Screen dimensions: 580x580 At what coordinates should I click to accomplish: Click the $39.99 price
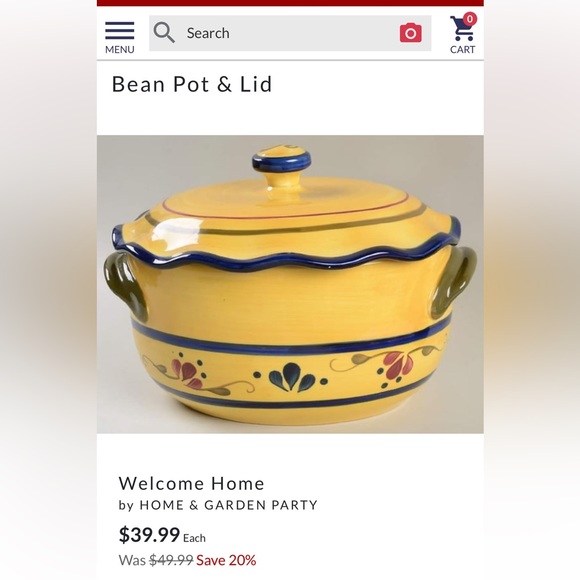pyautogui.click(x=149, y=535)
